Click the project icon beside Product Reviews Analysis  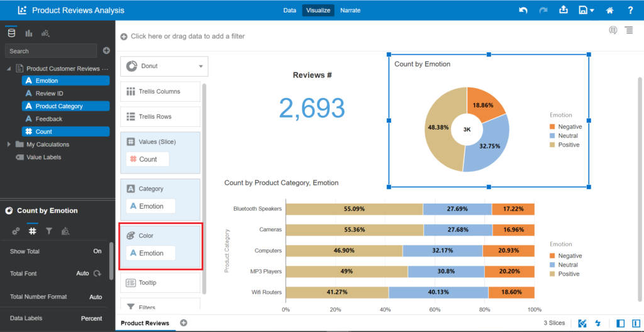[22, 10]
